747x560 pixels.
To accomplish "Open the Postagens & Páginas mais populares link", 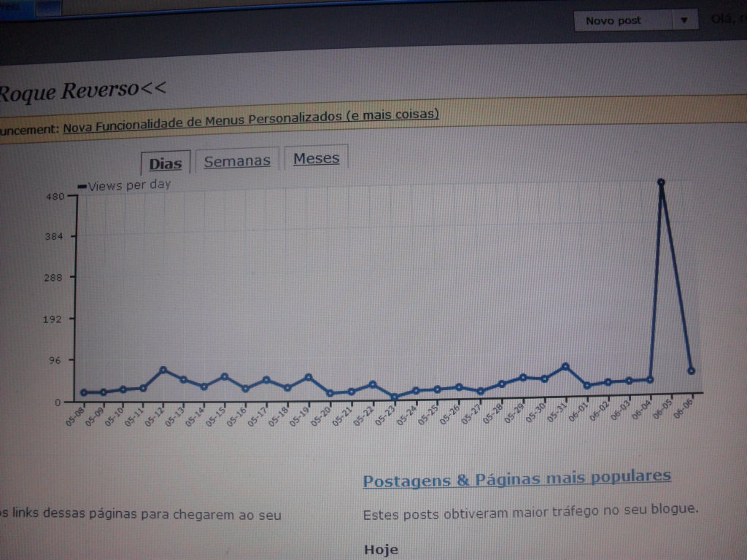I will point(516,478).
